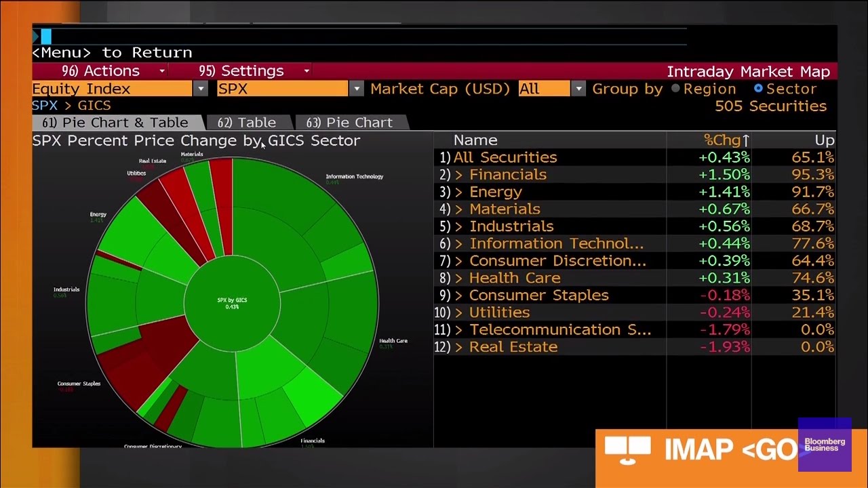Expand the Consumer Staples row

[459, 296]
